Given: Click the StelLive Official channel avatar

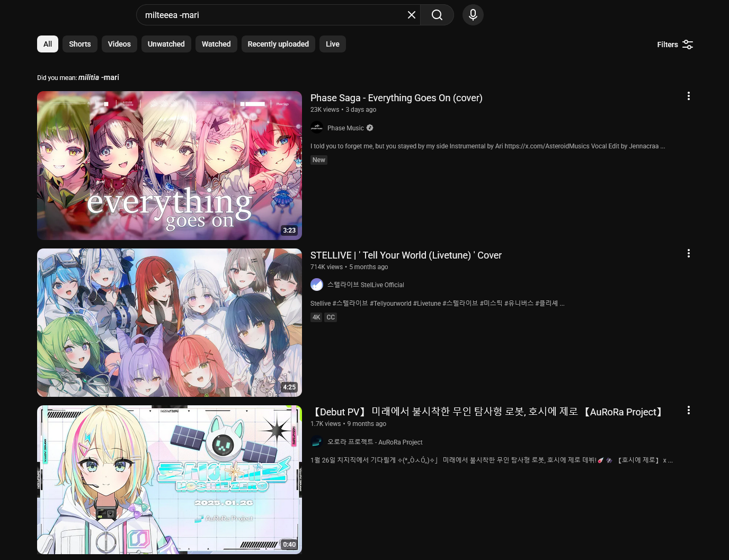Looking at the screenshot, I should pos(317,285).
